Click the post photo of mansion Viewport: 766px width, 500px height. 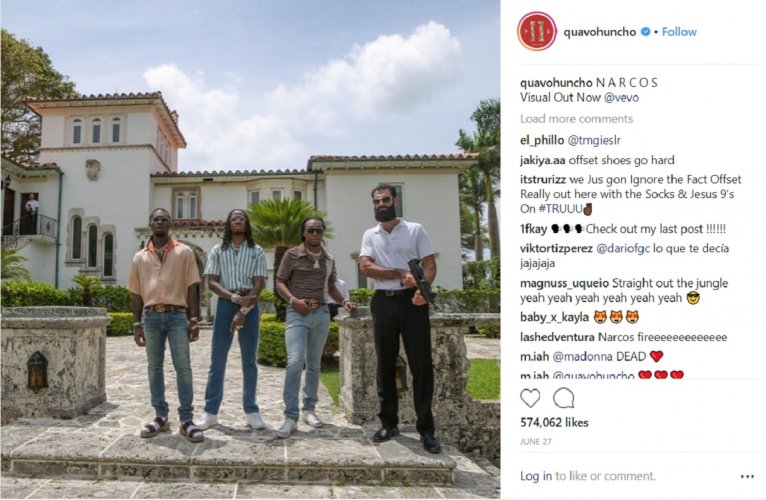click(x=250, y=249)
